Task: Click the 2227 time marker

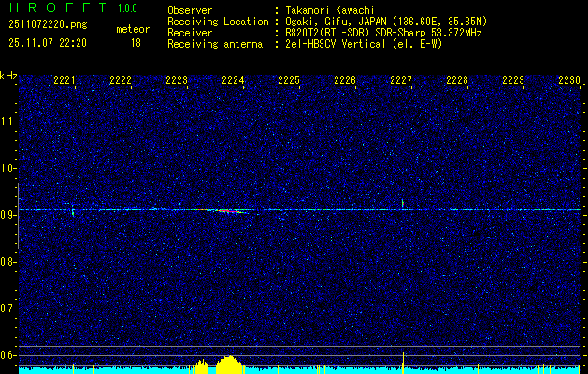Action: 401,79
